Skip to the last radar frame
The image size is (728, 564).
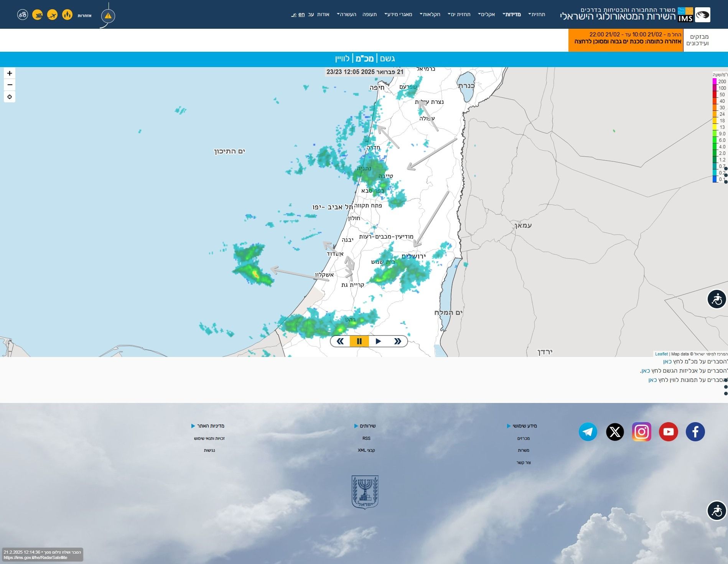click(x=397, y=341)
